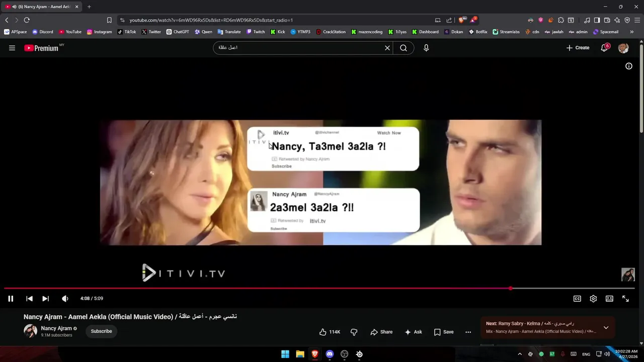
Task: Open a new browser tab
Action: [89, 7]
